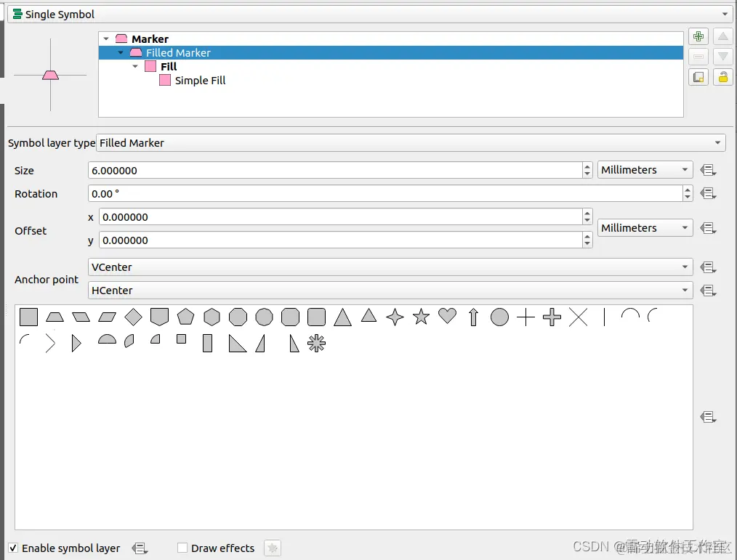This screenshot has height=560, width=737.
Task: Open the Symbol layer type dropdown
Action: (411, 143)
